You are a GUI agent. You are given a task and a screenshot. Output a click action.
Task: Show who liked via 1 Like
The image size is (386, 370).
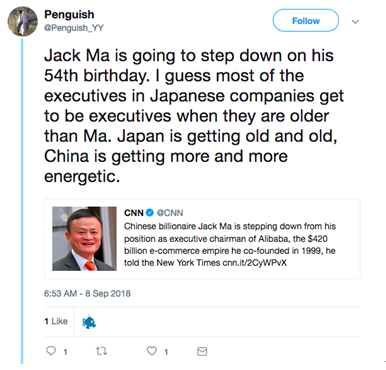coord(56,321)
